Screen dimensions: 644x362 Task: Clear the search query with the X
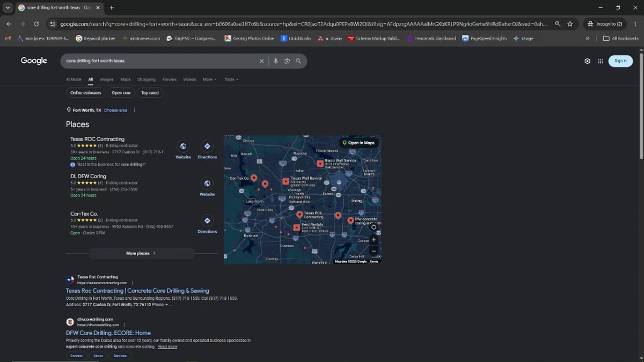(x=262, y=61)
